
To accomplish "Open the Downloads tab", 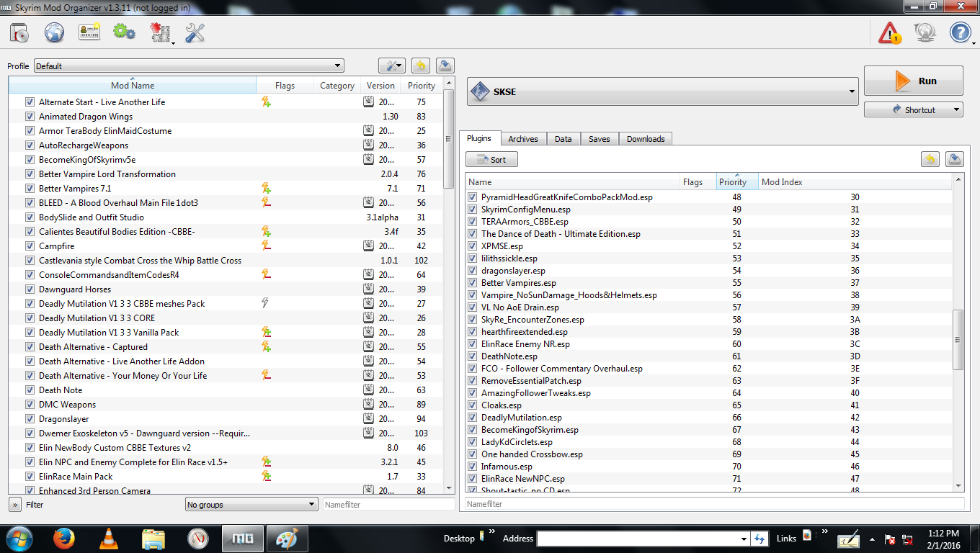I will pos(646,139).
